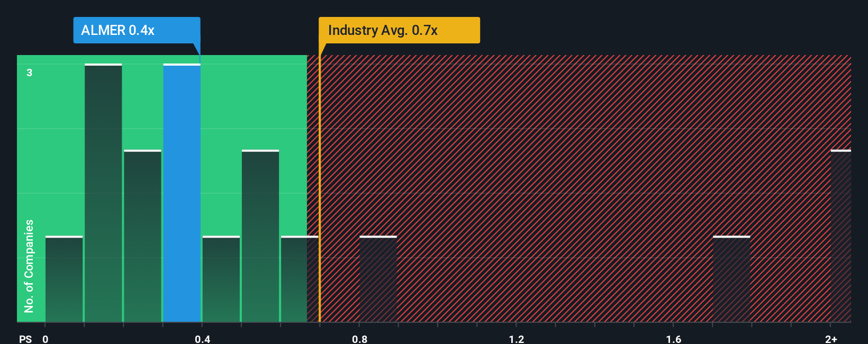Click the 1.2 x-axis tick label
The image size is (868, 344).
coord(517,339)
